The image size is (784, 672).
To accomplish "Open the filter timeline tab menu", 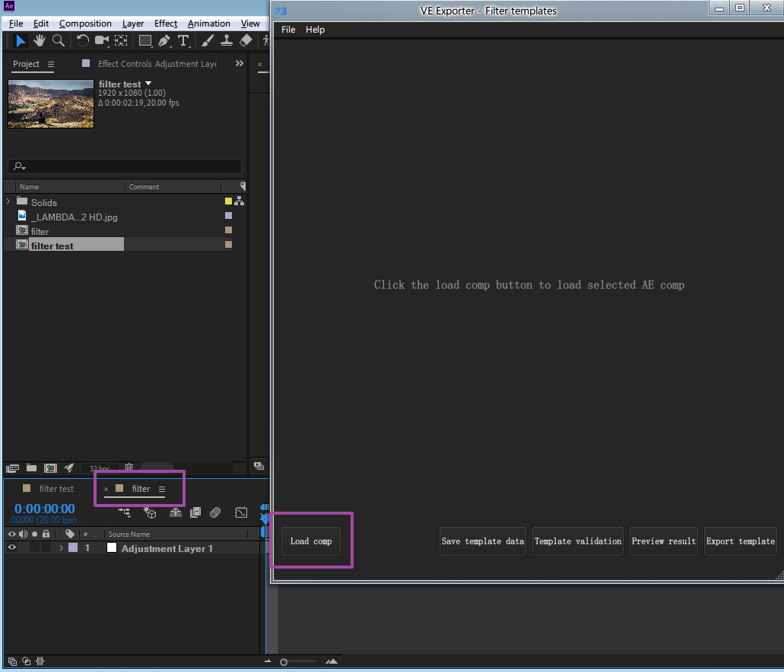I will pos(162,489).
